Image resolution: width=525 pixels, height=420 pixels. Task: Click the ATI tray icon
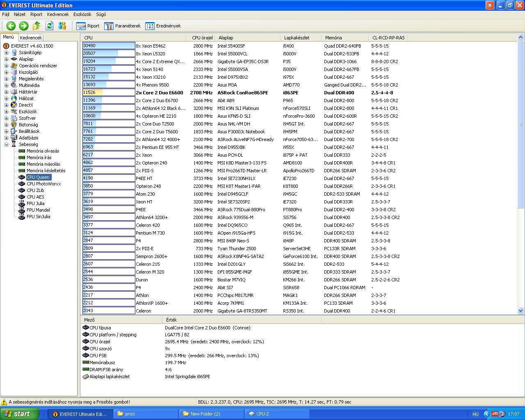click(x=495, y=414)
